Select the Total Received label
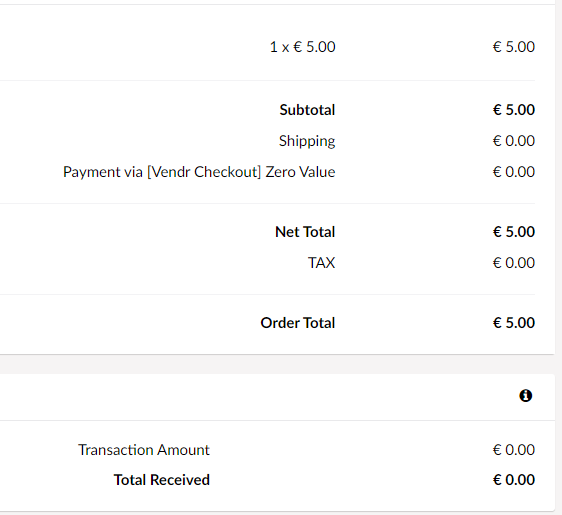562x515 pixels. click(x=162, y=480)
